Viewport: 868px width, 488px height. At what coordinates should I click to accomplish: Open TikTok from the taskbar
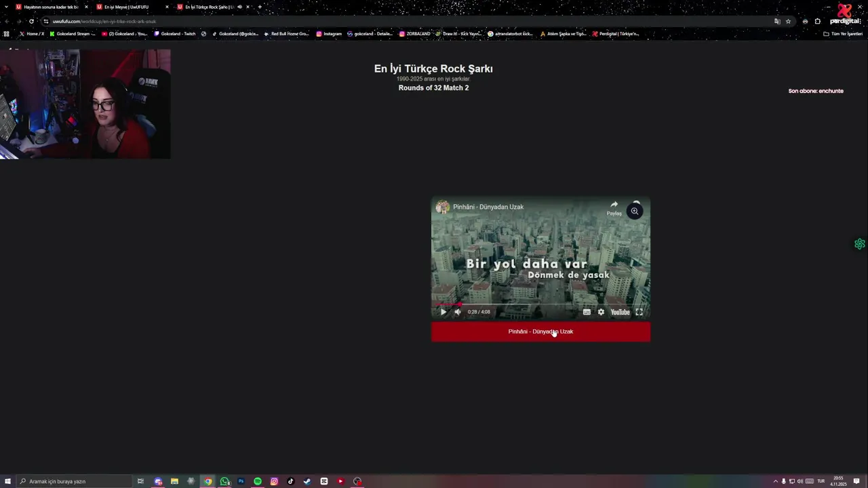(x=290, y=481)
